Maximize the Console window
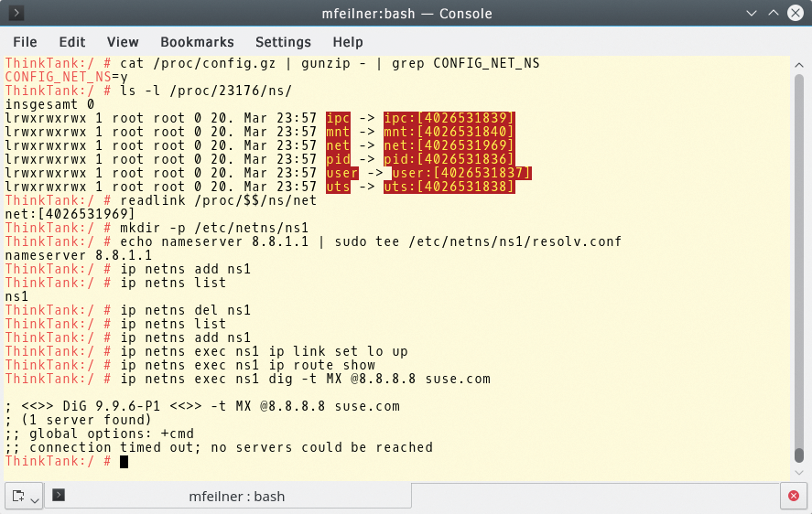812x514 pixels. point(774,13)
